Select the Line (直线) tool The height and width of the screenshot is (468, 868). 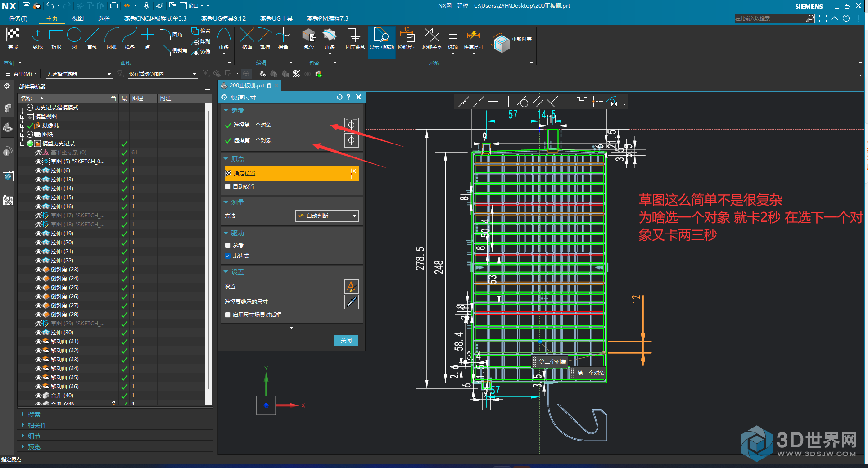point(92,35)
